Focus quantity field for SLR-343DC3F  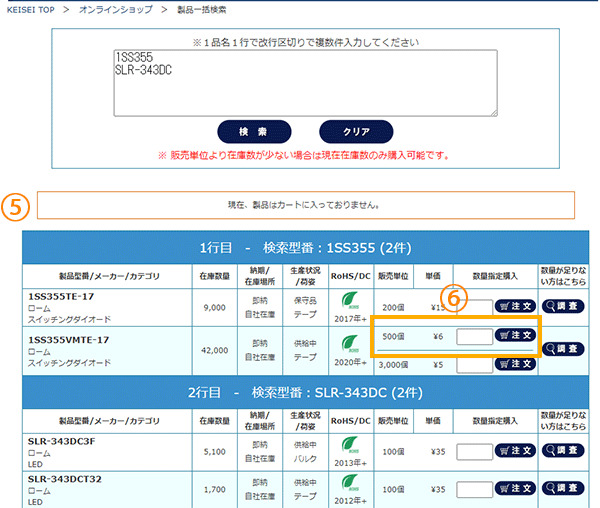pos(474,452)
